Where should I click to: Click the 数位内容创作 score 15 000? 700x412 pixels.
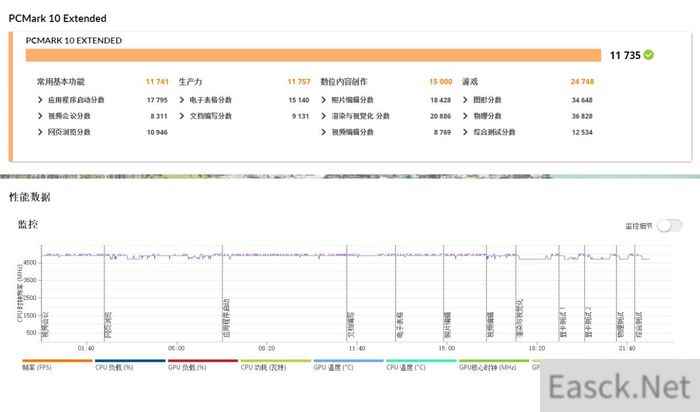tap(441, 82)
